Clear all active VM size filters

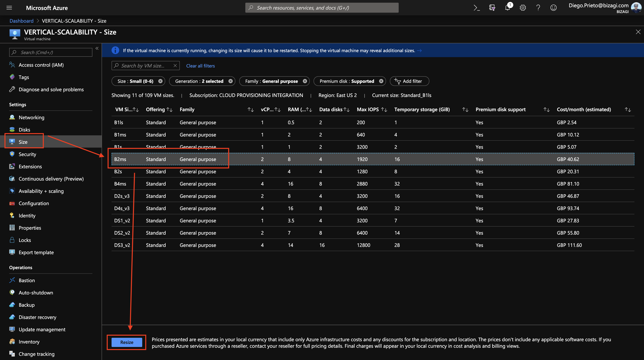(x=200, y=65)
